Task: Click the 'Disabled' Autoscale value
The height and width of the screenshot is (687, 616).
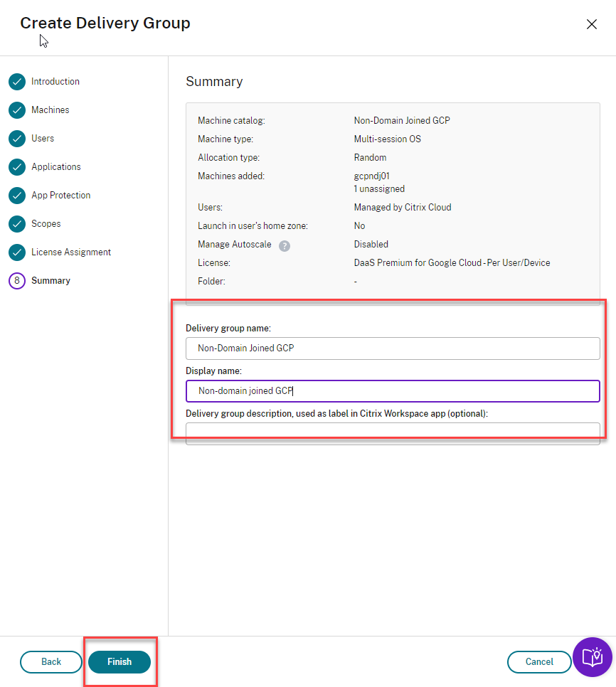Action: (371, 244)
